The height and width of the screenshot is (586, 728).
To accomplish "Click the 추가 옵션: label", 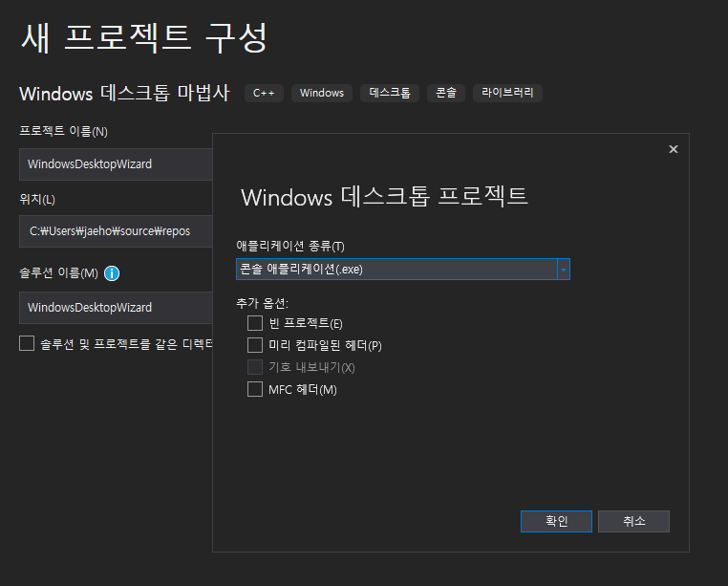I will click(x=263, y=303).
